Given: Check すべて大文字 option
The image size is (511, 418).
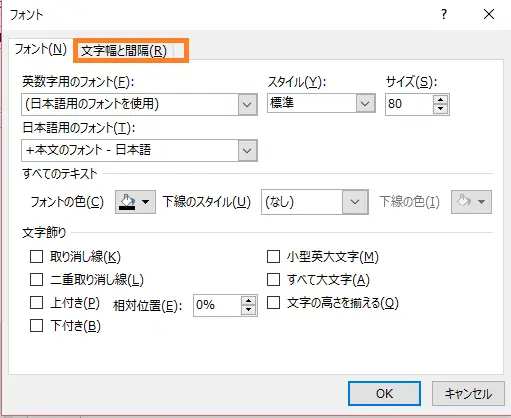Looking at the screenshot, I should 273,280.
